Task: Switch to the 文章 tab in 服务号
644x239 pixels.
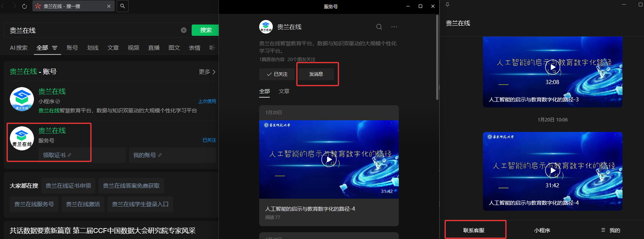Action: click(x=284, y=91)
